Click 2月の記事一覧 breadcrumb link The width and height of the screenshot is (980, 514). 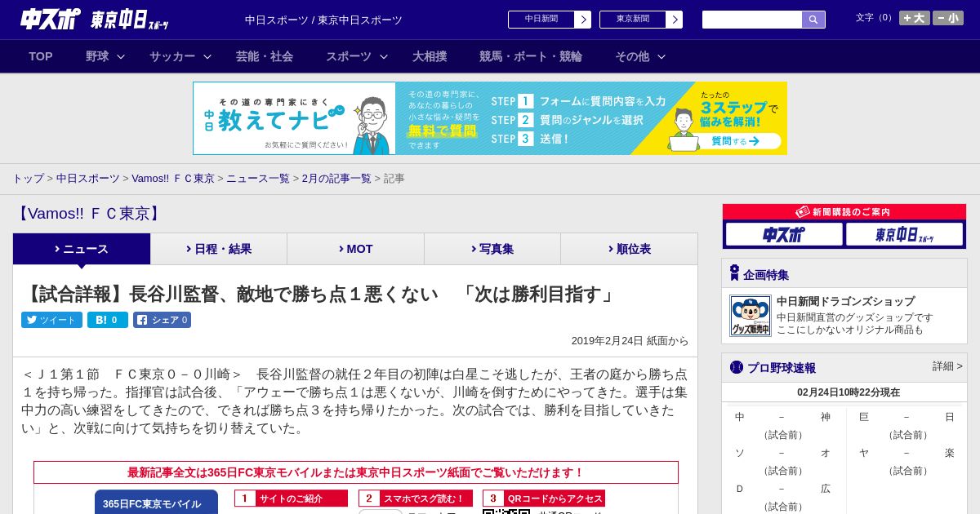336,178
